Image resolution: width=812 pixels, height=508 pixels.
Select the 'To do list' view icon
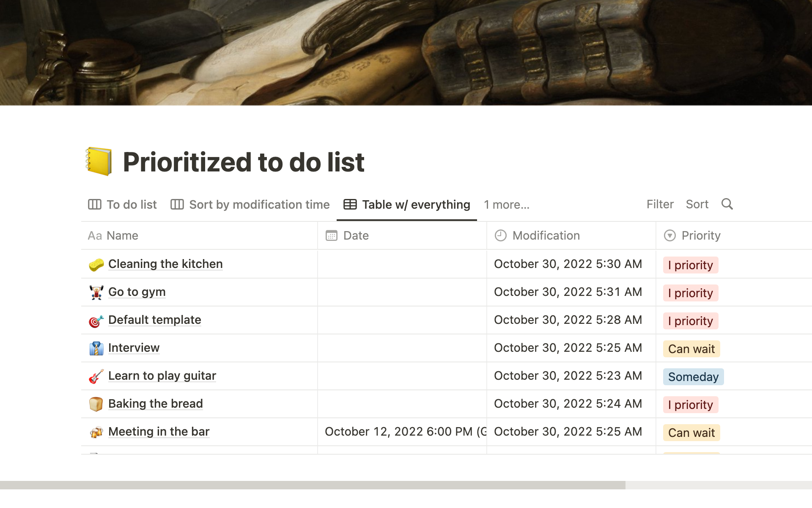tap(94, 204)
